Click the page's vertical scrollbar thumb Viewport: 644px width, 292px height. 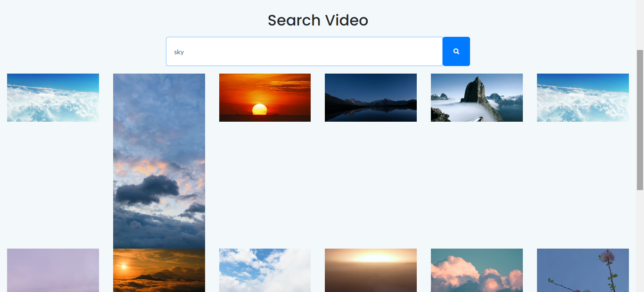pyautogui.click(x=640, y=120)
